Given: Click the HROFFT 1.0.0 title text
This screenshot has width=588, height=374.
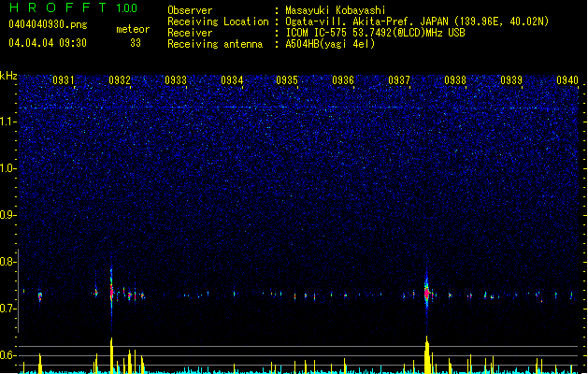Looking at the screenshot, I should (74, 7).
